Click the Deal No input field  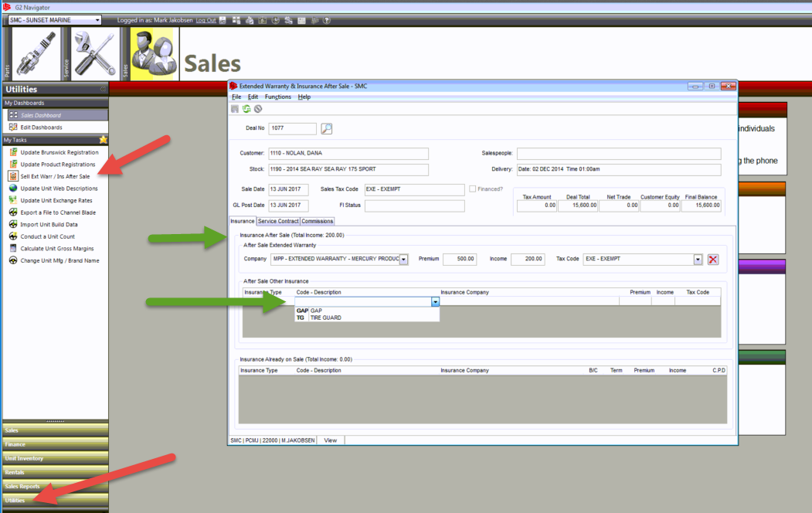pos(292,128)
